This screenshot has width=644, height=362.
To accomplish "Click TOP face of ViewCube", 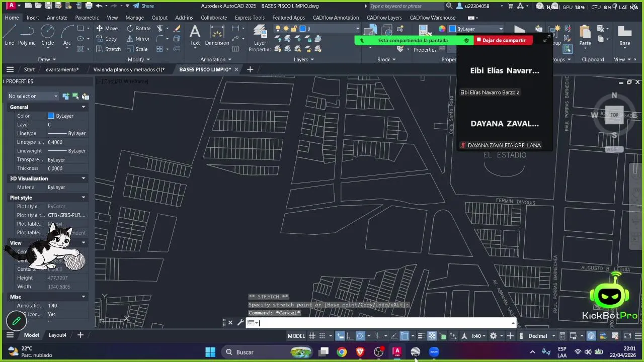I will coord(614,115).
